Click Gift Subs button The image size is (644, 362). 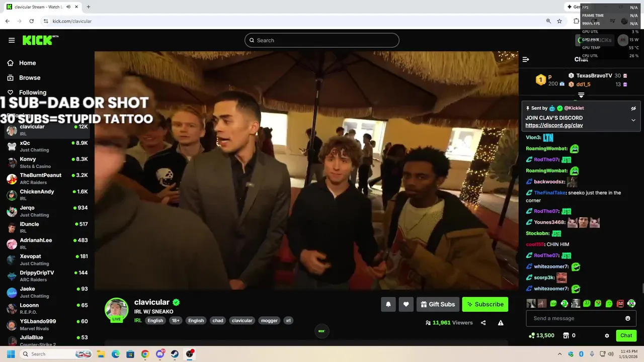pyautogui.click(x=438, y=304)
